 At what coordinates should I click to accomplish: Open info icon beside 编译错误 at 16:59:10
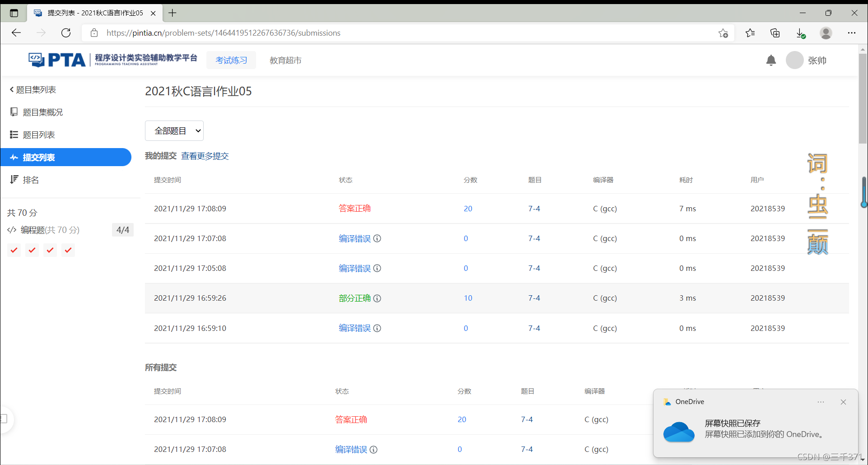[x=377, y=328]
